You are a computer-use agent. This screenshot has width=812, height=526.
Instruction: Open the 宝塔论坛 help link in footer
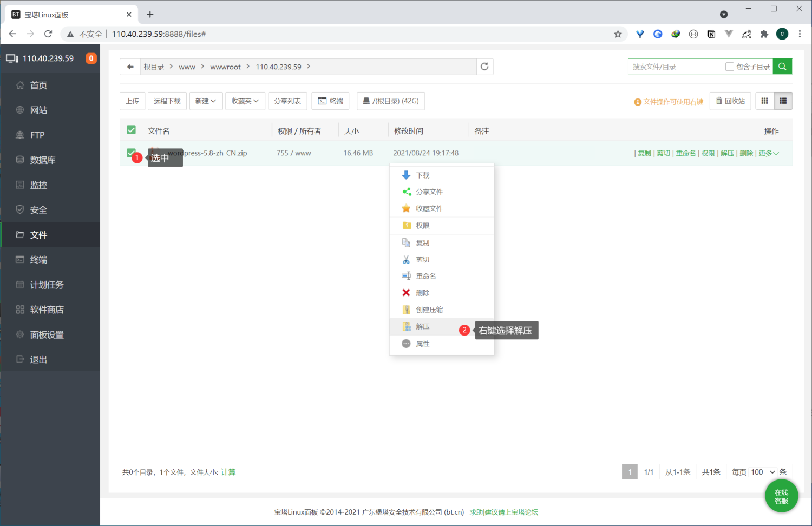(x=504, y=512)
